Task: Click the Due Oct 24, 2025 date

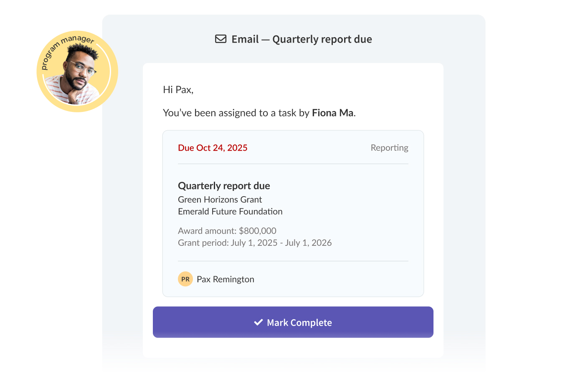Action: click(x=213, y=148)
